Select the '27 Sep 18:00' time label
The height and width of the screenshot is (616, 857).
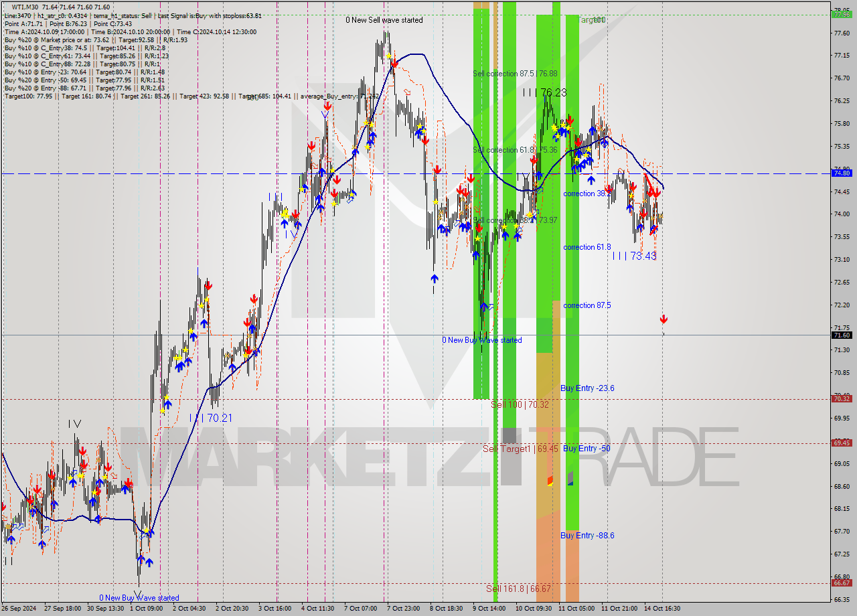click(x=63, y=609)
